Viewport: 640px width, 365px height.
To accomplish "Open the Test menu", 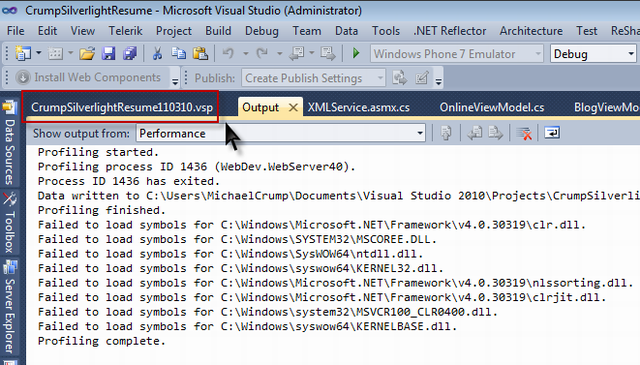I will (x=587, y=31).
